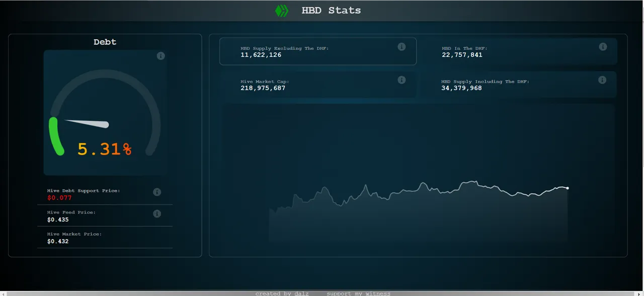Click the 5.31% debt ratio value

[105, 149]
